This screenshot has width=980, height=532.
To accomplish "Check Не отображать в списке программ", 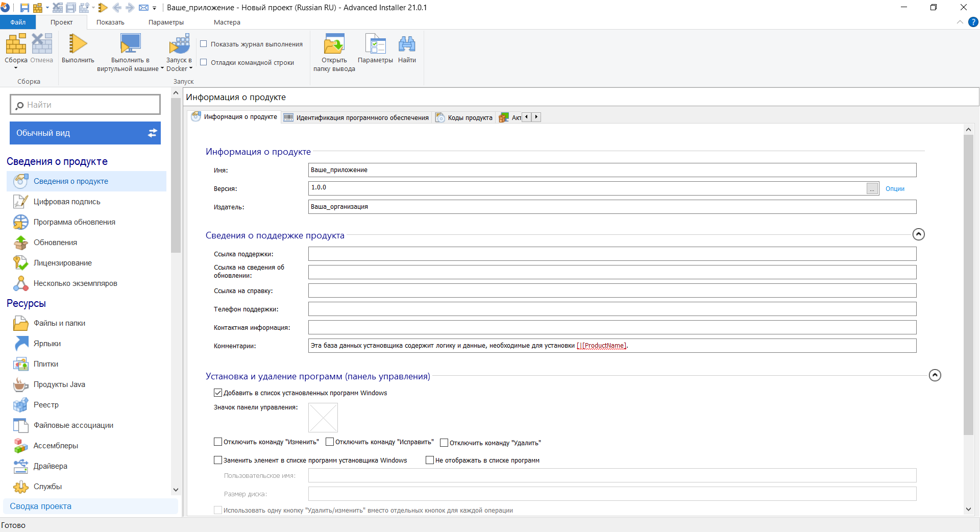I will point(430,460).
